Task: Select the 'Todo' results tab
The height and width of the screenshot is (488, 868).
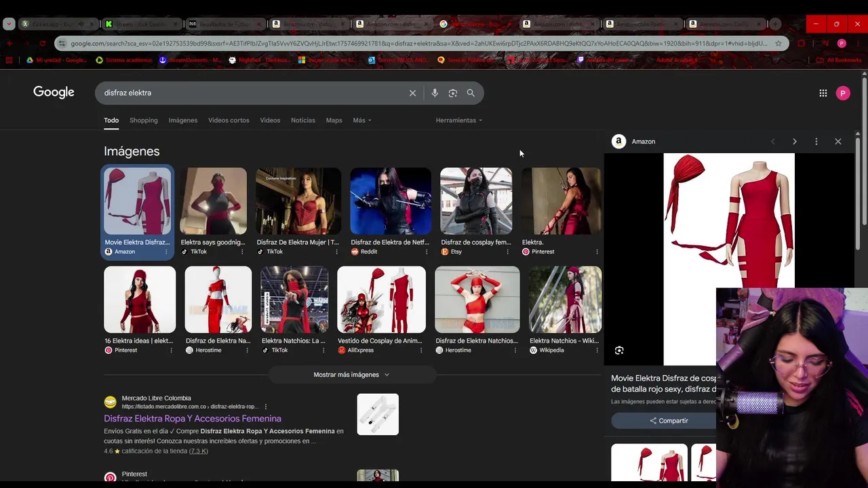Action: pyautogui.click(x=111, y=121)
